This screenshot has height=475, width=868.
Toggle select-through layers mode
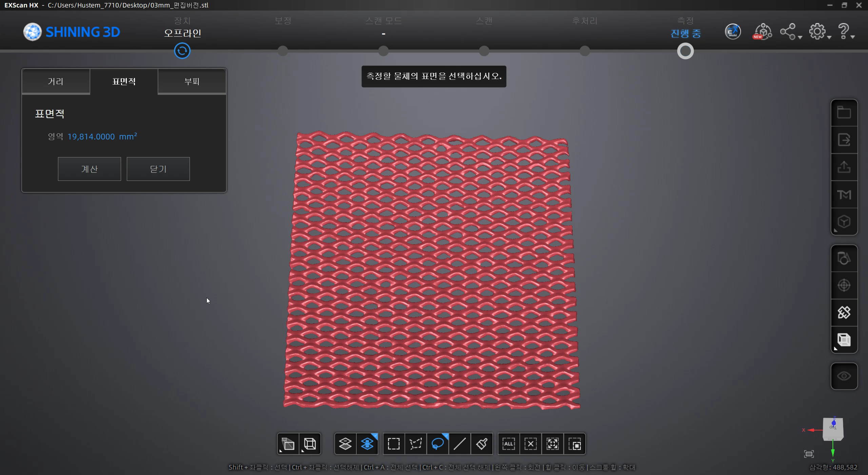click(x=367, y=444)
